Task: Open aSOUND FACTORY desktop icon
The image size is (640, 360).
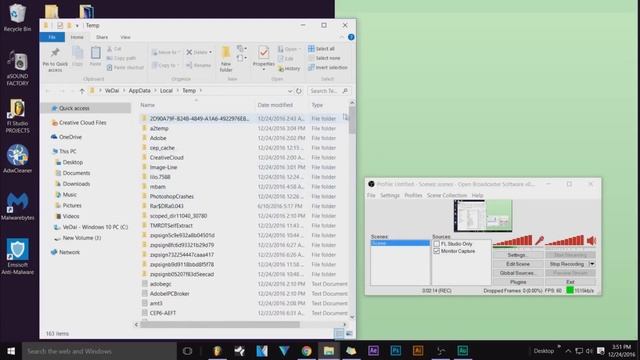Action: 17,68
